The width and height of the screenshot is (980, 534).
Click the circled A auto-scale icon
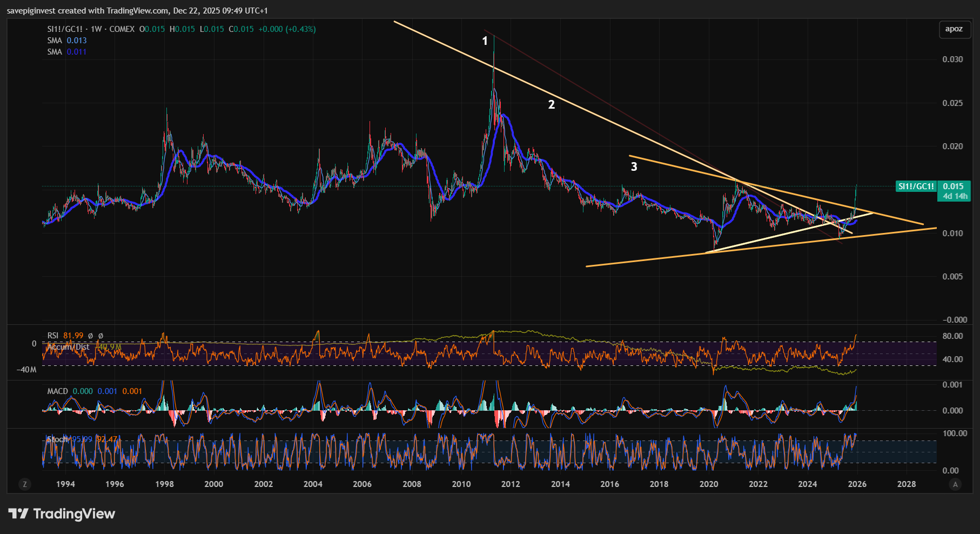pyautogui.click(x=955, y=484)
